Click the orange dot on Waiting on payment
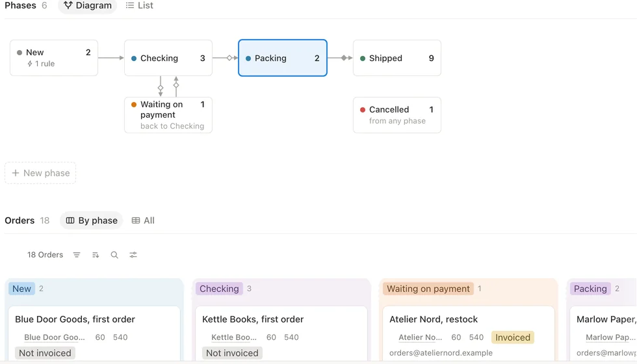This screenshot has width=637, height=364. point(134,105)
